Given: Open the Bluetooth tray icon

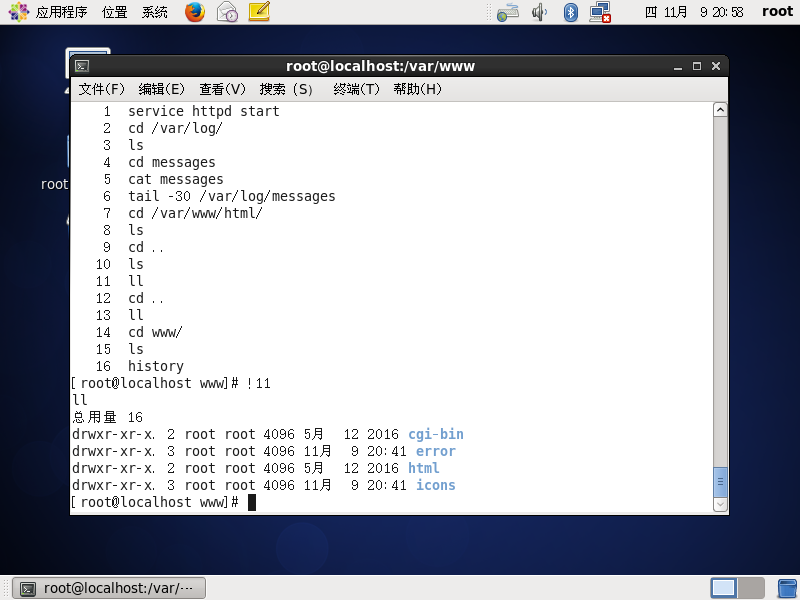Looking at the screenshot, I should [x=571, y=12].
